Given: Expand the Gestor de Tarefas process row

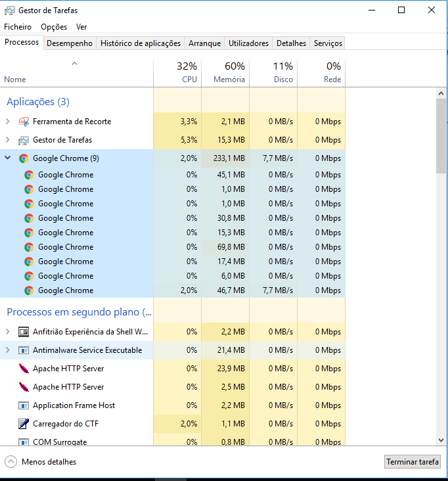Looking at the screenshot, I should click(8, 140).
